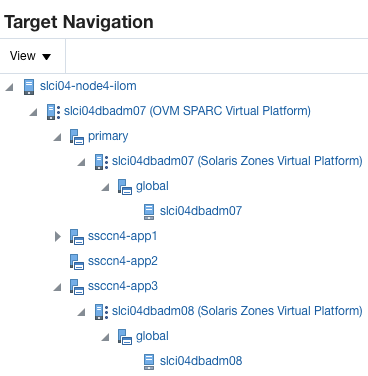Click the ssccn4-app3 domain icon
Viewport: 368px width, 376px height.
tap(77, 287)
